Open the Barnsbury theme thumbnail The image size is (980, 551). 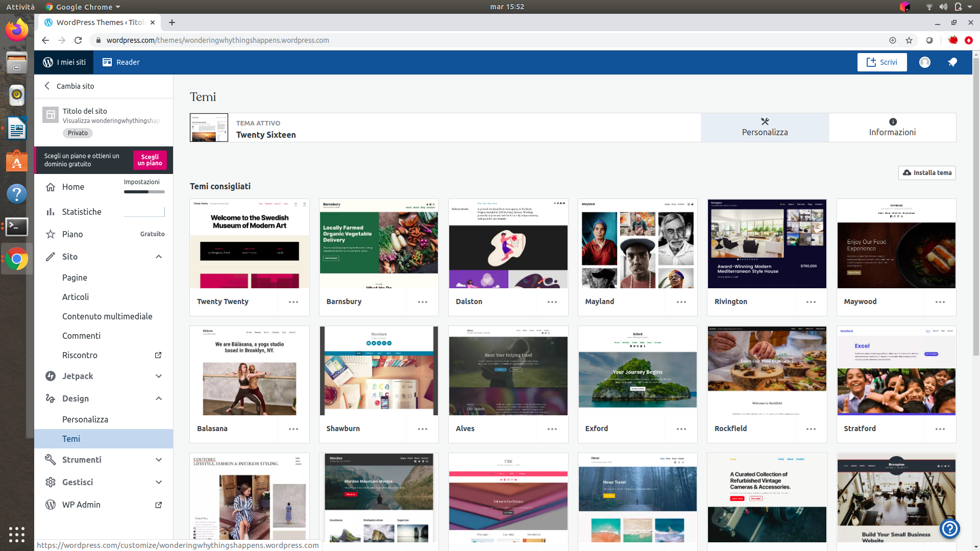click(378, 244)
